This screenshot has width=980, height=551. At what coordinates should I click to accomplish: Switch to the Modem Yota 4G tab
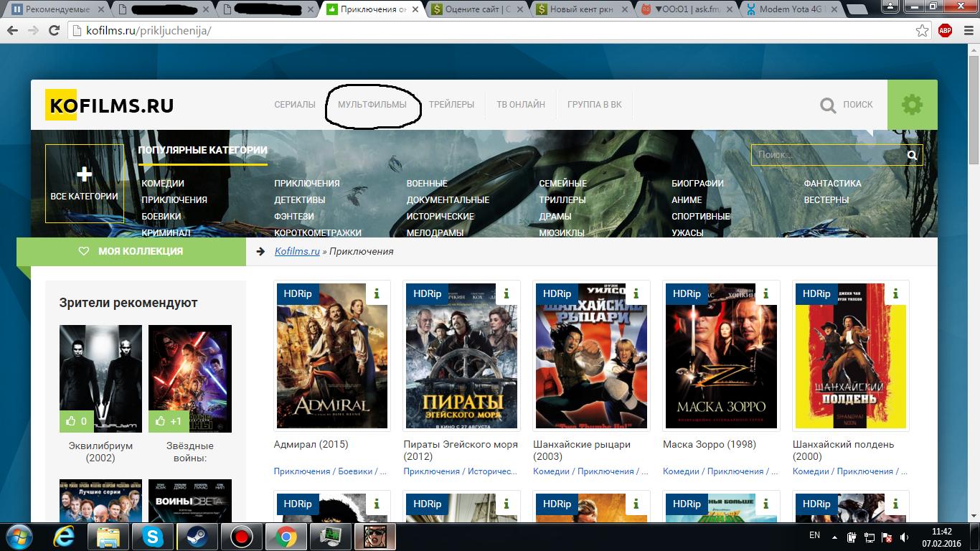click(791, 10)
